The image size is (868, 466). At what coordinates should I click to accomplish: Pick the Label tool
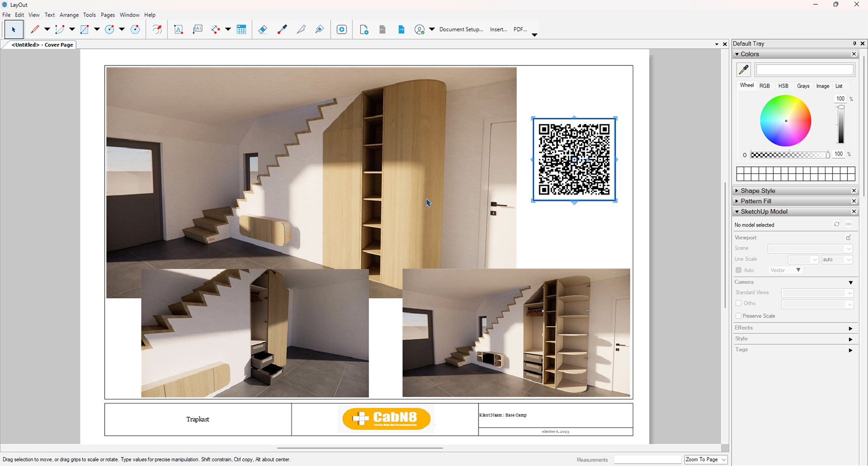[x=198, y=29]
